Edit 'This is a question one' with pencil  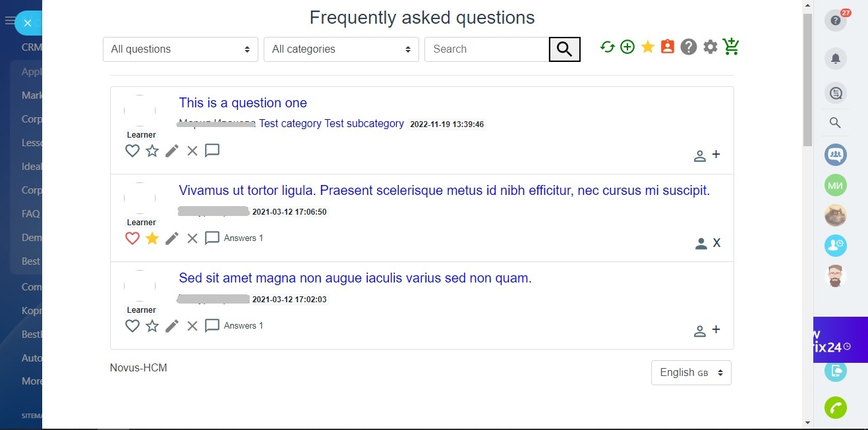(172, 151)
